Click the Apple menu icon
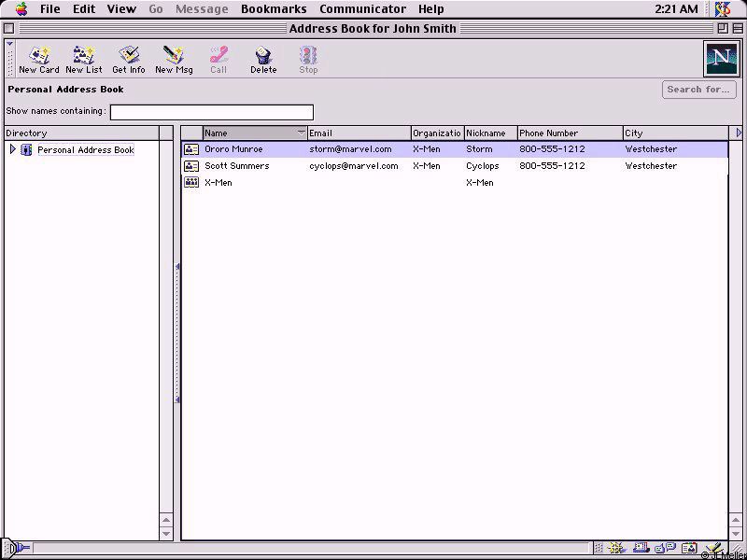The height and width of the screenshot is (560, 747). pyautogui.click(x=21, y=8)
